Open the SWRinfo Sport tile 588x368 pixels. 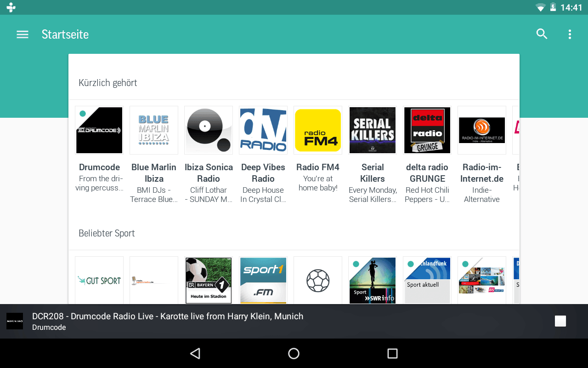point(373,280)
